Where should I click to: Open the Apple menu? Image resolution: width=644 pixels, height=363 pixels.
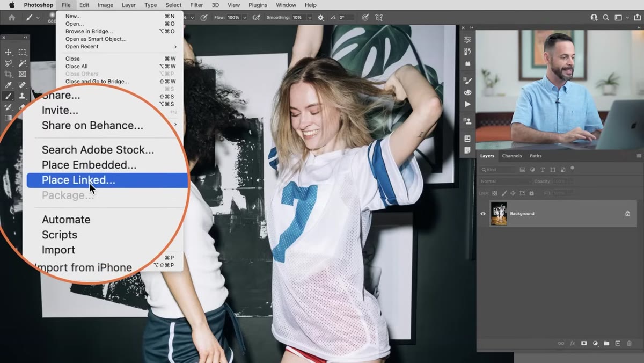pyautogui.click(x=11, y=5)
